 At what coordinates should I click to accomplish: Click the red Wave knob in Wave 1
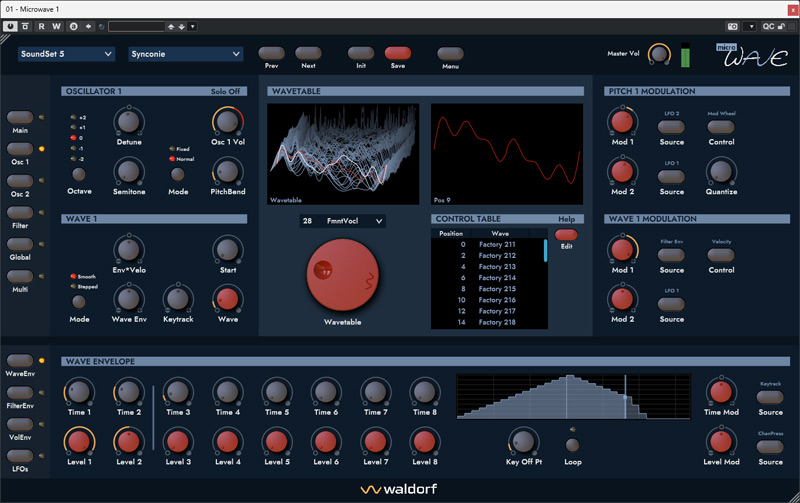(x=227, y=297)
